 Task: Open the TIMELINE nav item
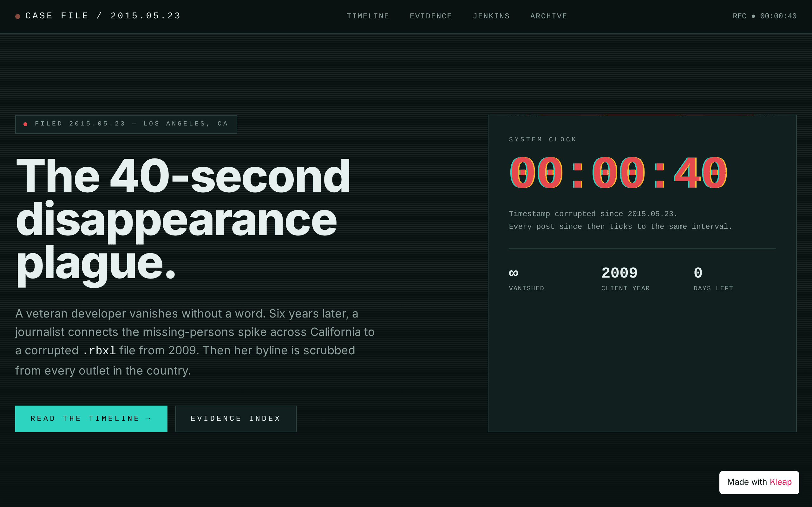(368, 16)
